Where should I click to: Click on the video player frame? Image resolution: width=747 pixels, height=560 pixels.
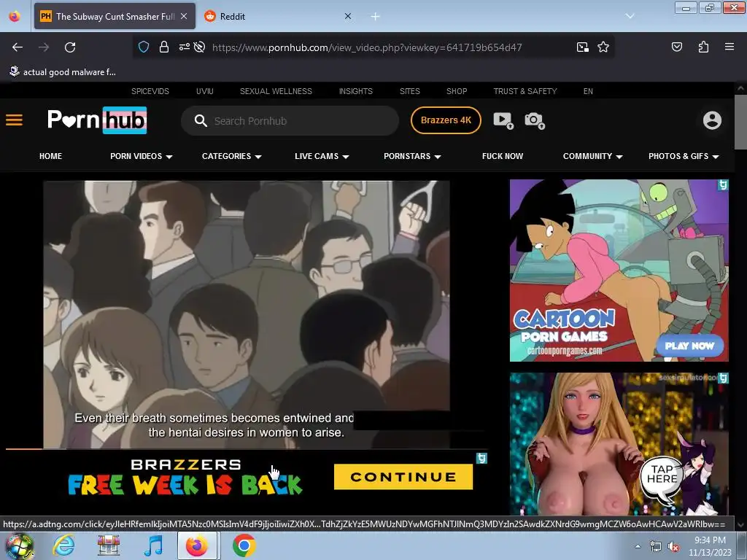click(x=247, y=314)
